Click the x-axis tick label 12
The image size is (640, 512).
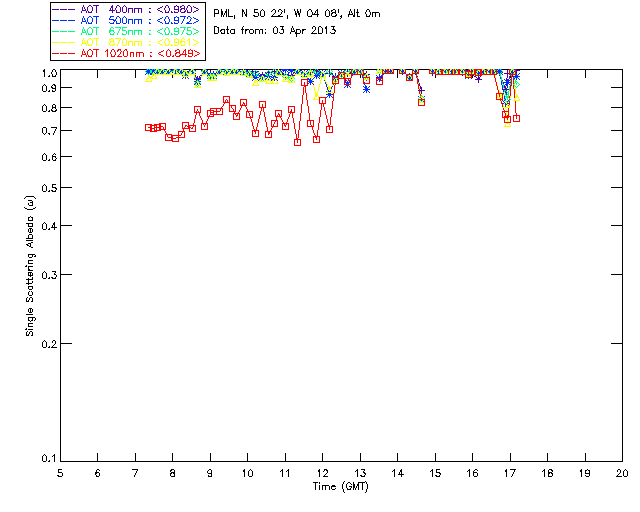pos(322,473)
